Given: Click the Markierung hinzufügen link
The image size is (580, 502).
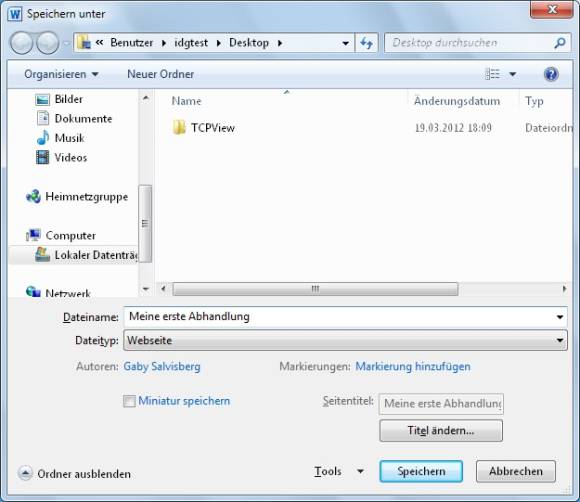Looking at the screenshot, I should [413, 367].
